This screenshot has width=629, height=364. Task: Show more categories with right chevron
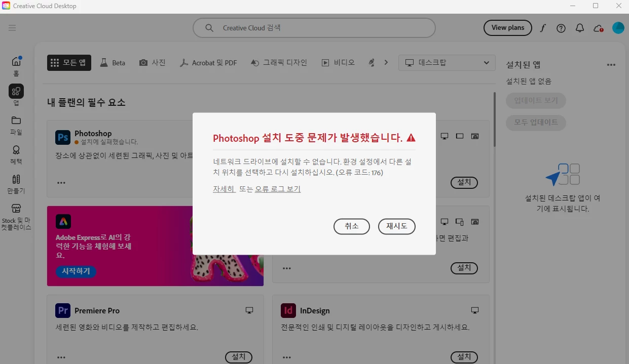tap(386, 62)
